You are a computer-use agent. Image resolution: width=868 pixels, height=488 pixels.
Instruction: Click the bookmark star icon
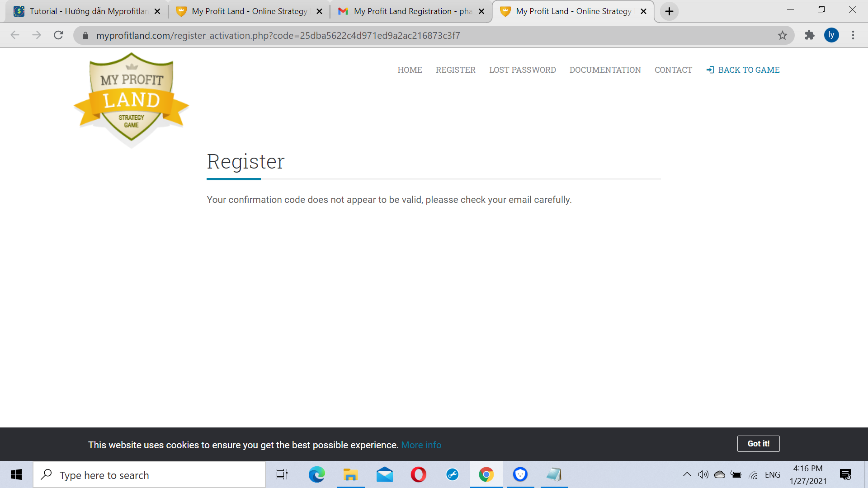click(x=783, y=35)
